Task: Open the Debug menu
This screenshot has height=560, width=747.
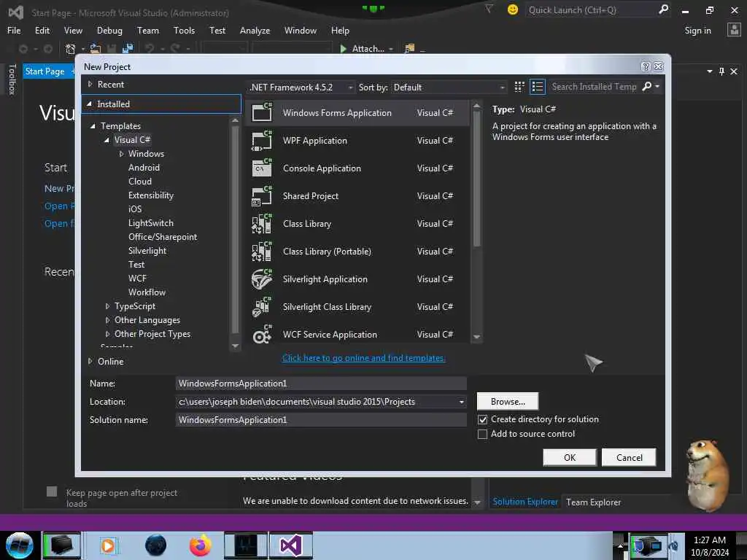Action: click(x=109, y=30)
